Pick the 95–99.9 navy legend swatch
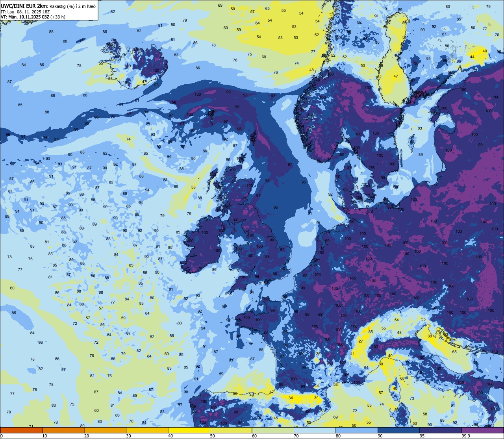 point(441,430)
